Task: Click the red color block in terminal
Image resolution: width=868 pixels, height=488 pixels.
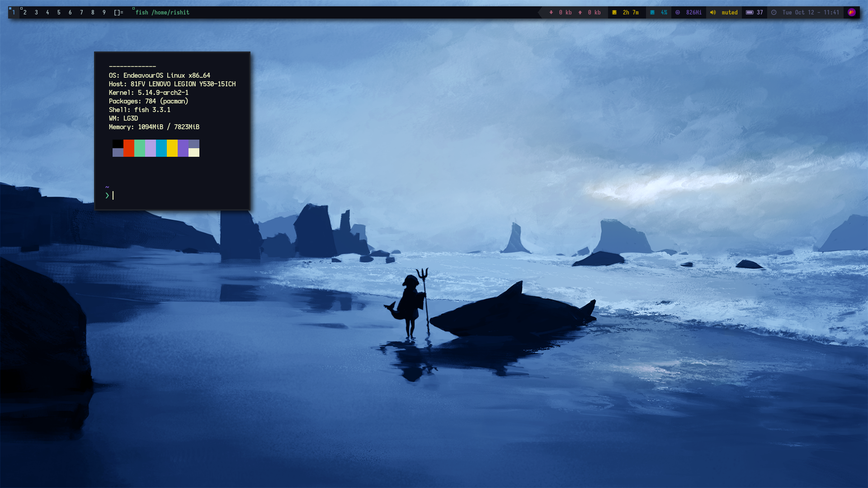Action: click(x=129, y=148)
